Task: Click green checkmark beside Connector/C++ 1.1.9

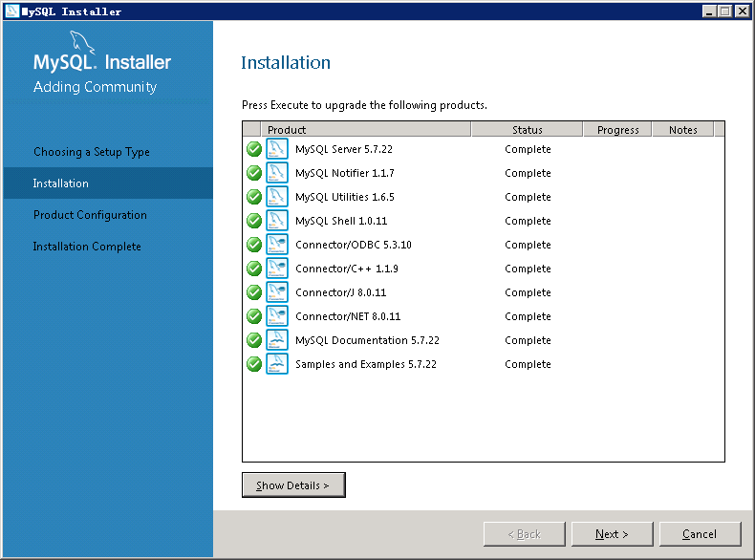Action: point(254,269)
